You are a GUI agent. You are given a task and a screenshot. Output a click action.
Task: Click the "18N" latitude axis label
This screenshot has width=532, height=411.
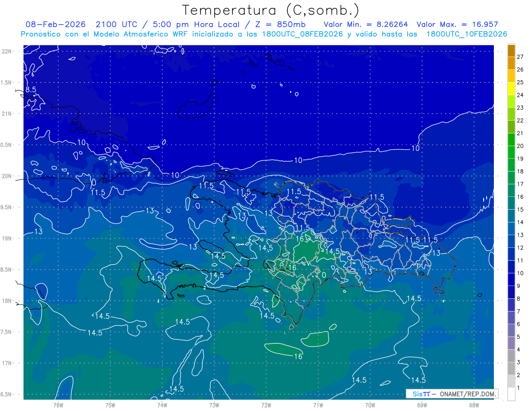tap(7, 301)
